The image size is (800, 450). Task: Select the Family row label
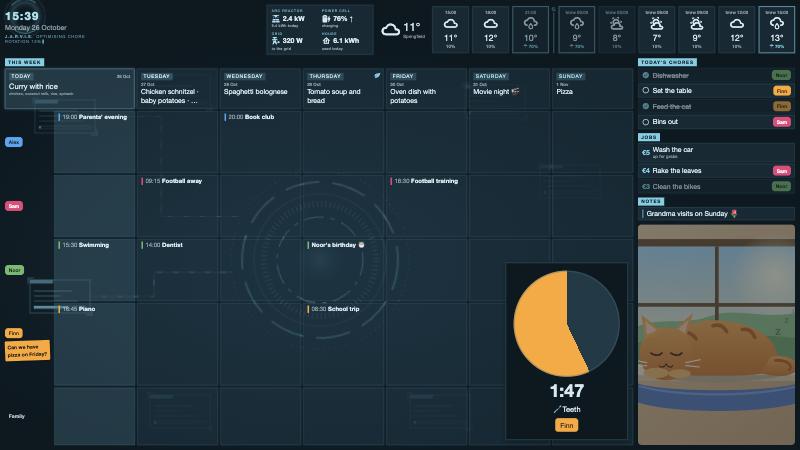(16, 416)
